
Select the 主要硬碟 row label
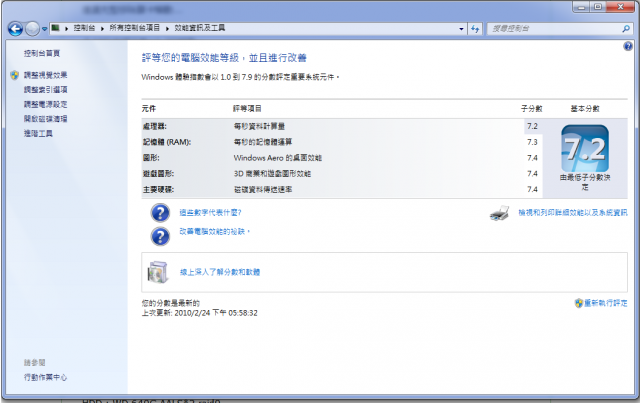[x=158, y=189]
